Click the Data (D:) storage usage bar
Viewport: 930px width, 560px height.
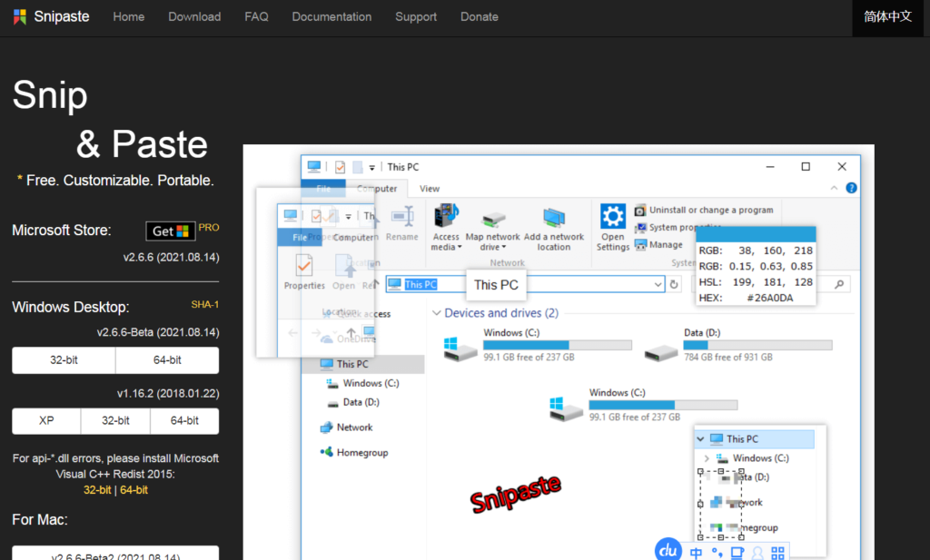(757, 345)
